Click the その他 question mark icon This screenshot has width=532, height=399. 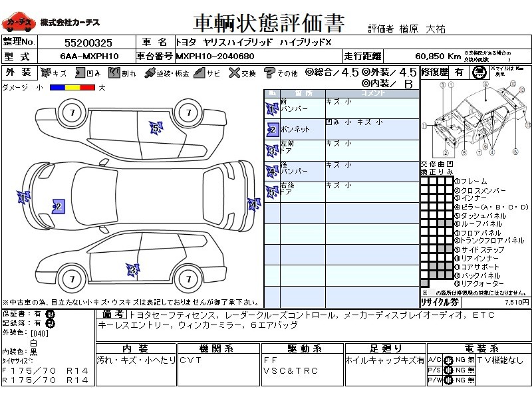point(269,72)
